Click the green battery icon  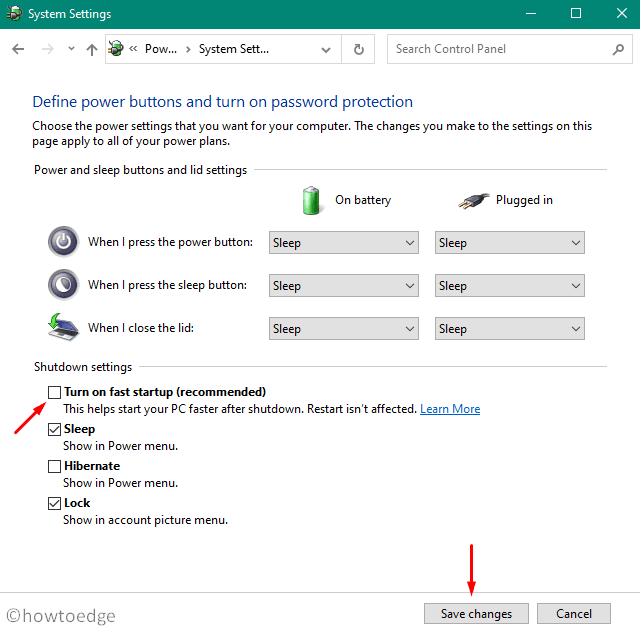point(311,200)
